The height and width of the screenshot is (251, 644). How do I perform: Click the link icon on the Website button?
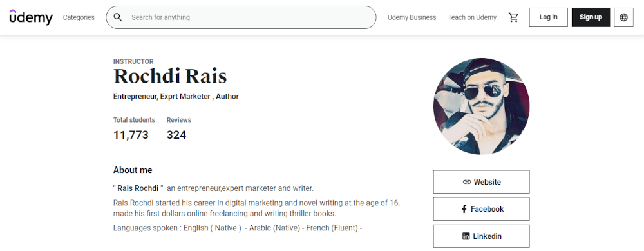466,182
